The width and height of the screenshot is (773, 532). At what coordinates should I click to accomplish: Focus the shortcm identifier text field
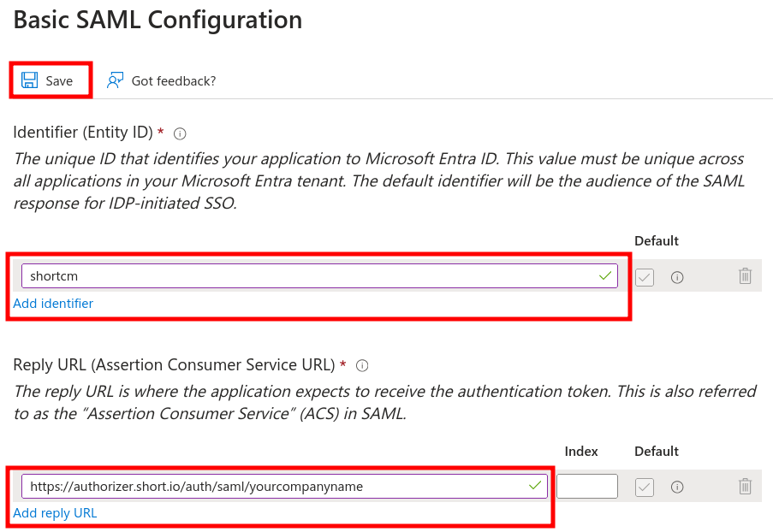(308, 276)
